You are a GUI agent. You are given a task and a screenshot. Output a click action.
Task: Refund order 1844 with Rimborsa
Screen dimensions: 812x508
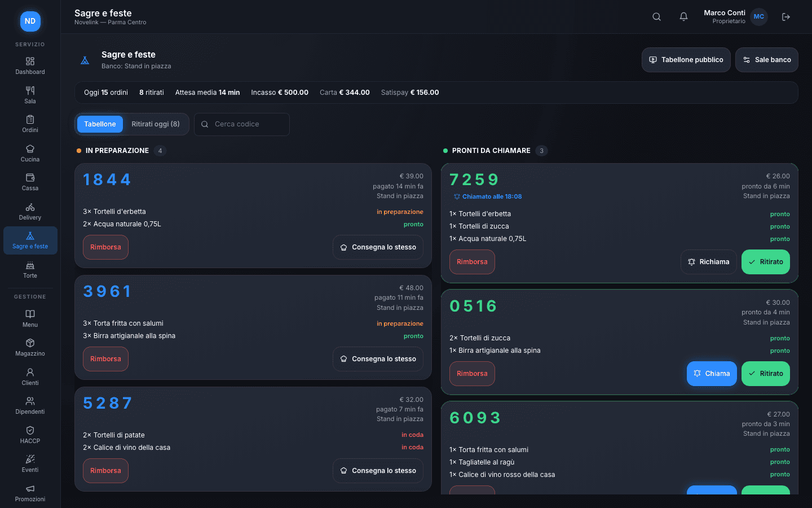click(x=105, y=247)
